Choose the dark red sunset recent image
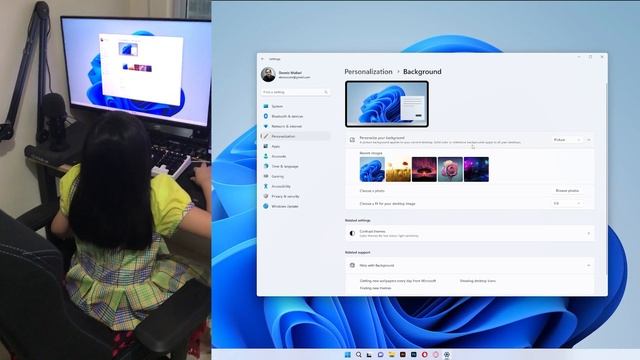 [x=424, y=169]
